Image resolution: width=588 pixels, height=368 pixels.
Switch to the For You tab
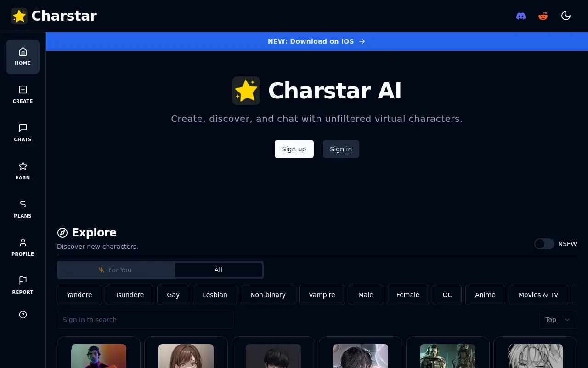(x=116, y=270)
